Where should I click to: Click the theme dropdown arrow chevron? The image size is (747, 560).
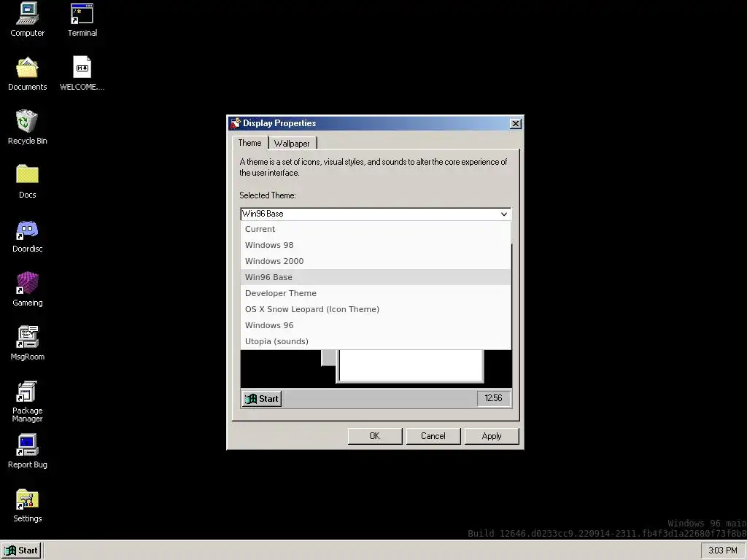click(x=503, y=214)
